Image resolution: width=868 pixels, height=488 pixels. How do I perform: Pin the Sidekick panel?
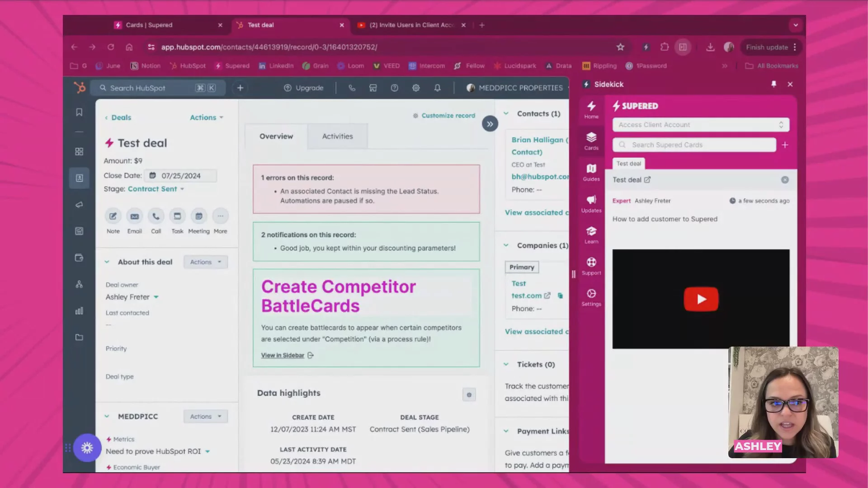[x=774, y=84]
